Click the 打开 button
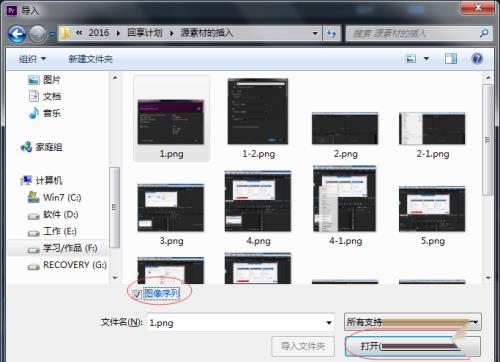This screenshot has height=362, width=500. pyautogui.click(x=413, y=346)
